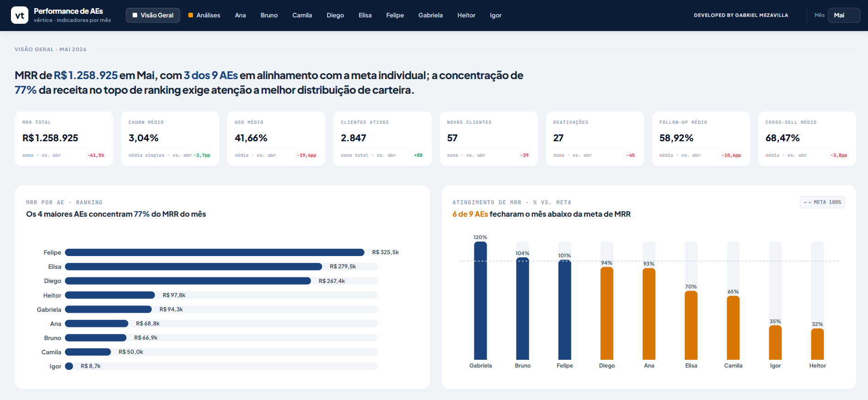Open Camila's tab
This screenshot has height=400, width=868.
(302, 15)
